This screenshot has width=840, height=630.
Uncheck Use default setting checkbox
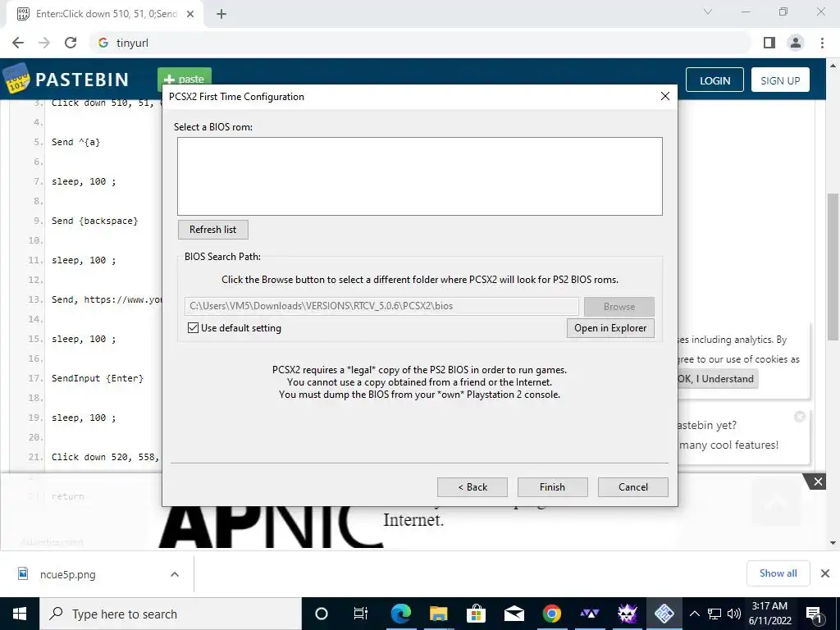coord(193,328)
